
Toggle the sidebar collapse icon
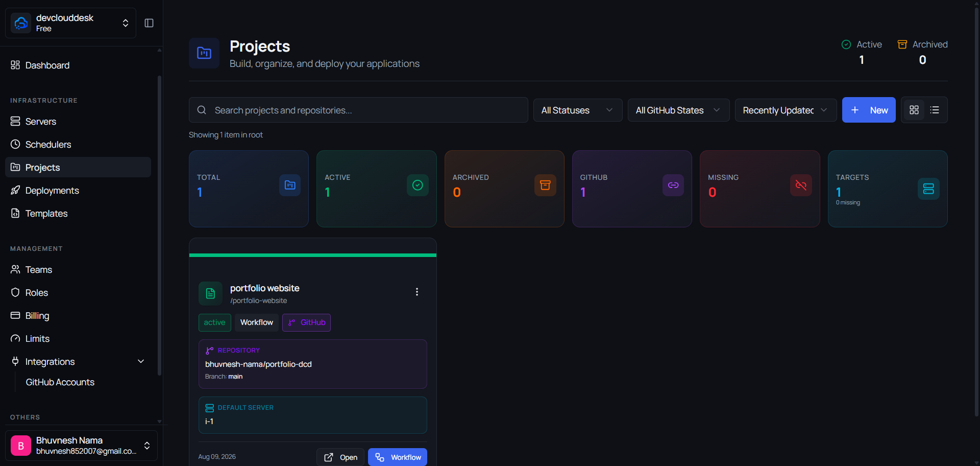click(x=149, y=23)
